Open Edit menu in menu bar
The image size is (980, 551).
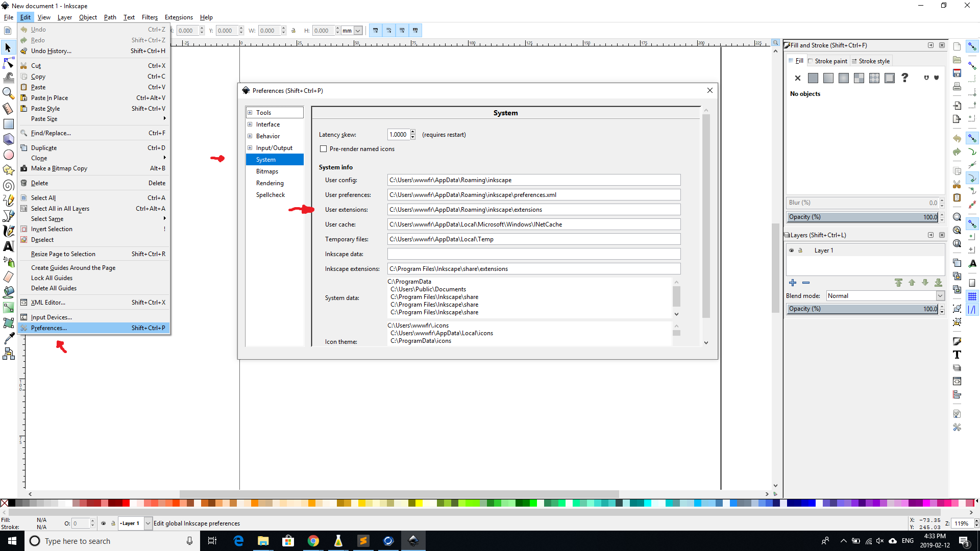25,17
